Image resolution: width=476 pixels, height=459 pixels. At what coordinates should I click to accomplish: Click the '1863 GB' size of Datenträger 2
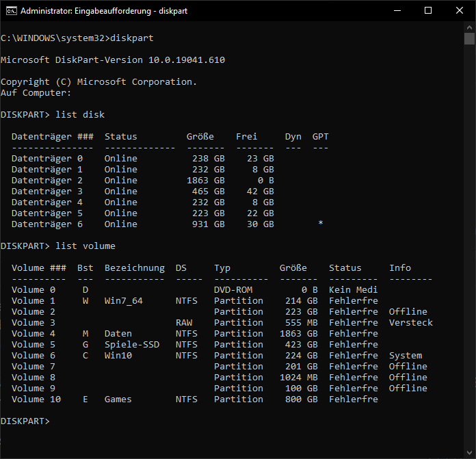point(206,181)
